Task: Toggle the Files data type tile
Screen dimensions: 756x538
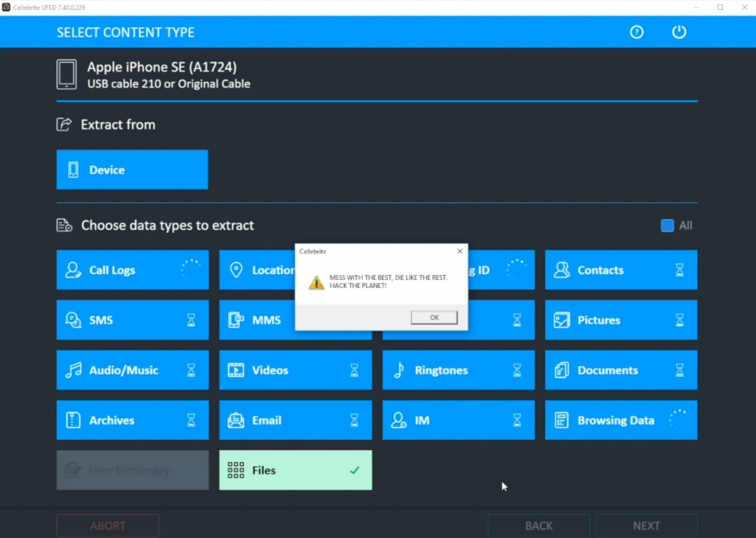Action: (x=295, y=470)
